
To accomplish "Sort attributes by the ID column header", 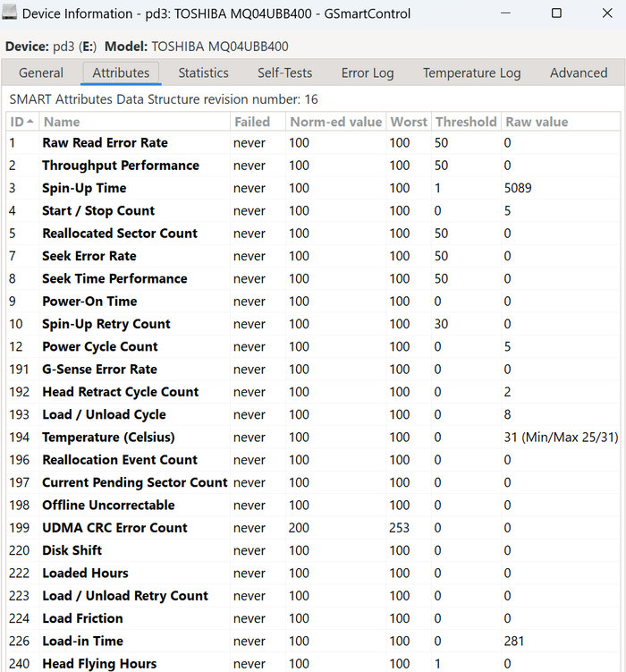I will tap(21, 122).
